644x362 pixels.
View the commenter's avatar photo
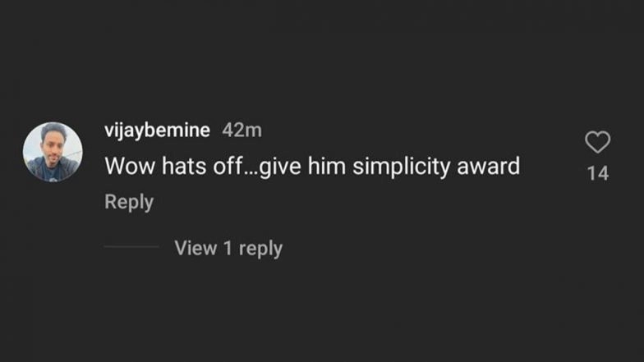[x=53, y=152]
